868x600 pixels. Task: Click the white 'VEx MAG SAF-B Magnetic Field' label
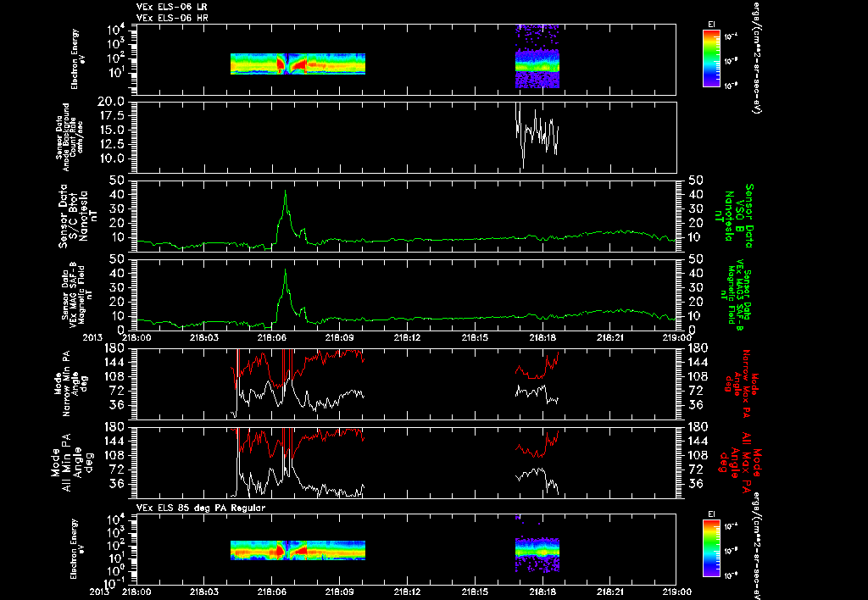(77, 295)
